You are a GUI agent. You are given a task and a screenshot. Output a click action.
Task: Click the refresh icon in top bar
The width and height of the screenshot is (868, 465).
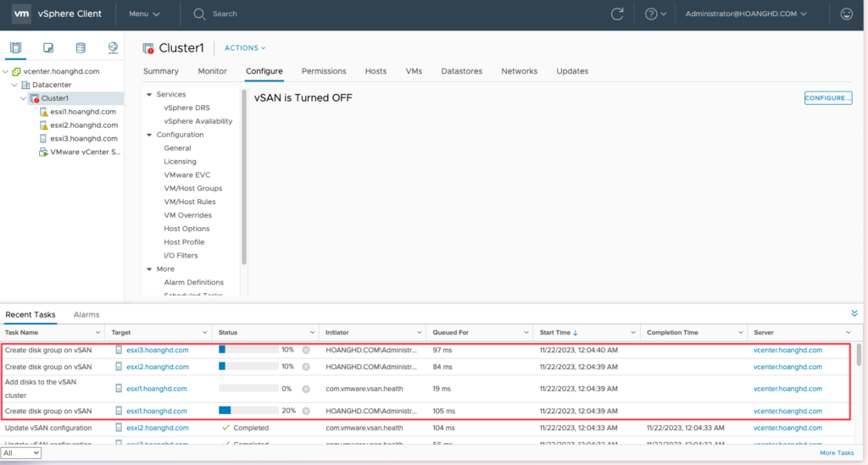[617, 14]
